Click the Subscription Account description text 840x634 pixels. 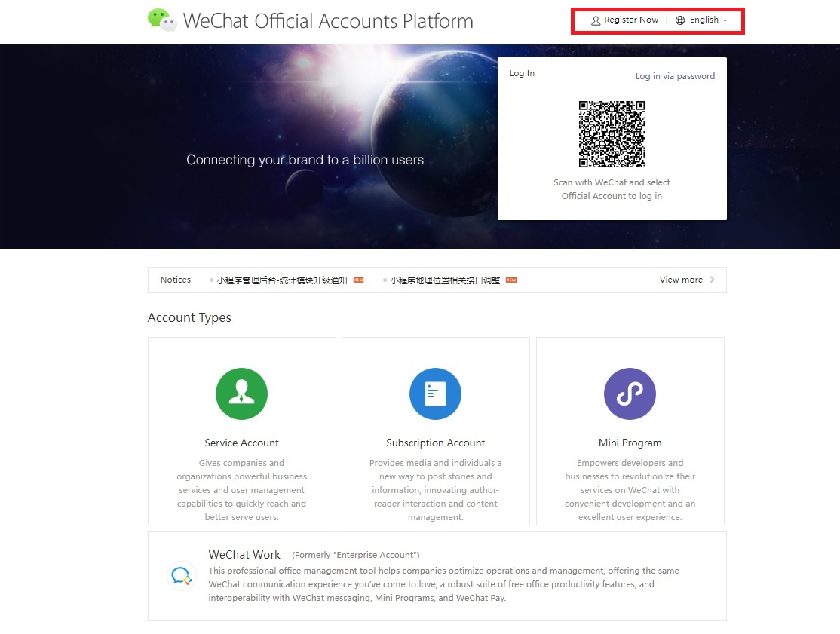click(436, 490)
